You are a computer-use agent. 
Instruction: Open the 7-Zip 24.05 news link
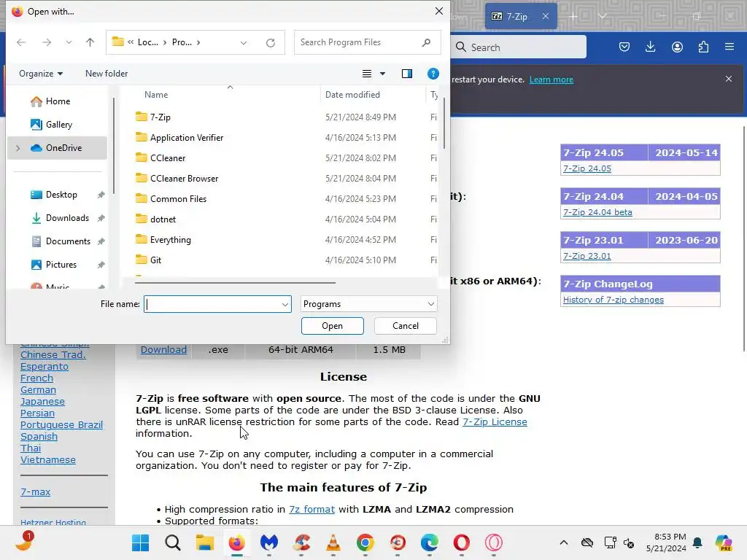point(587,168)
